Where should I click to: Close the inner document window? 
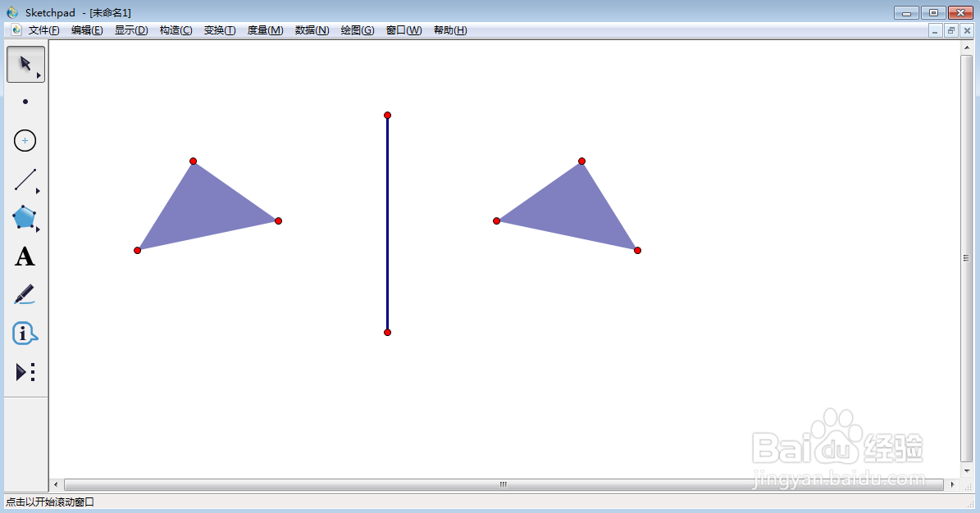[967, 30]
